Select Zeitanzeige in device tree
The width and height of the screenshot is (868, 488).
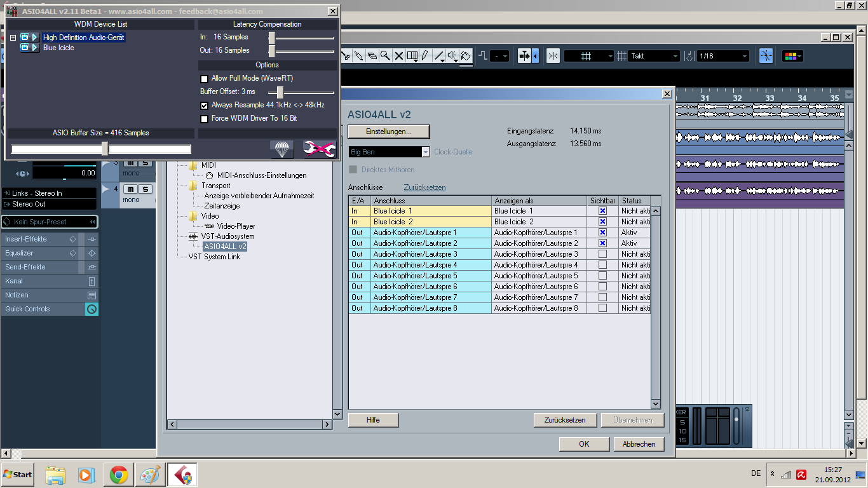[222, 206]
